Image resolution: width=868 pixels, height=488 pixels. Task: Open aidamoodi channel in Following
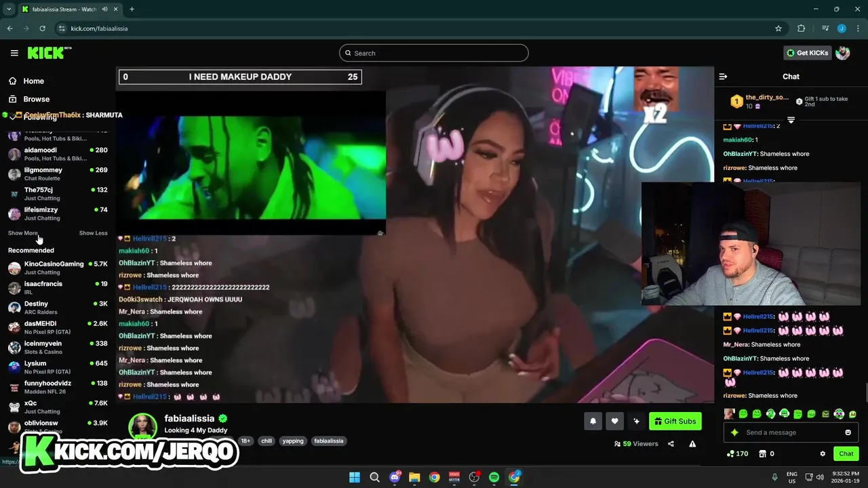[x=58, y=154]
